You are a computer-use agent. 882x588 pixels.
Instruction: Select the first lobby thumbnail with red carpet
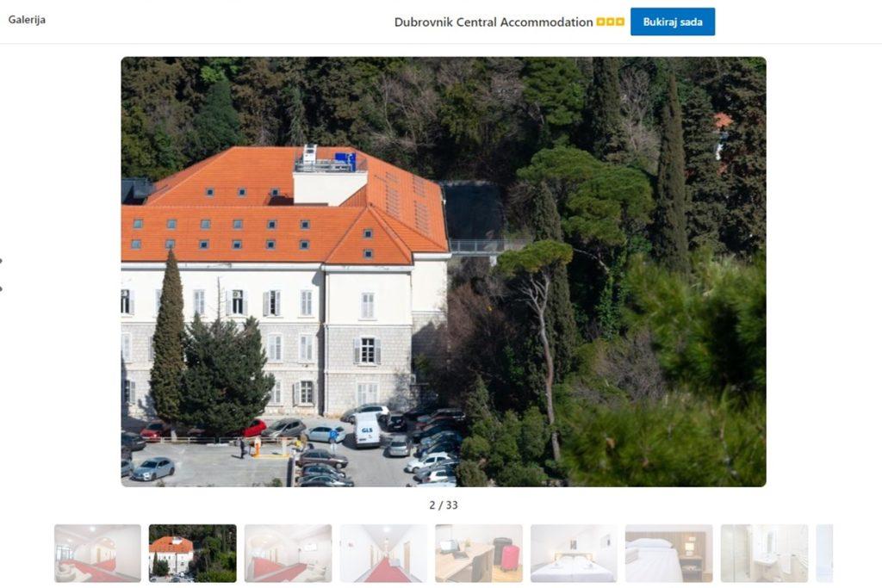click(x=98, y=554)
